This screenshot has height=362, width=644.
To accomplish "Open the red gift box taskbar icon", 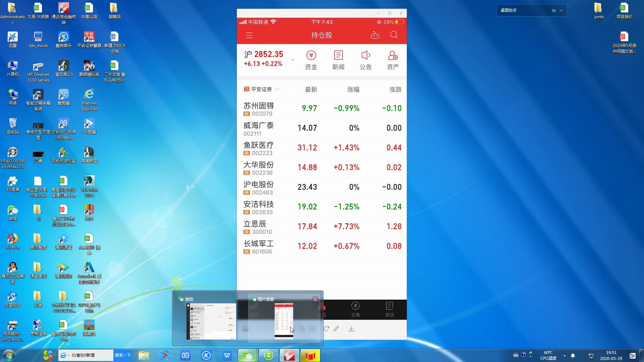I will [x=310, y=355].
